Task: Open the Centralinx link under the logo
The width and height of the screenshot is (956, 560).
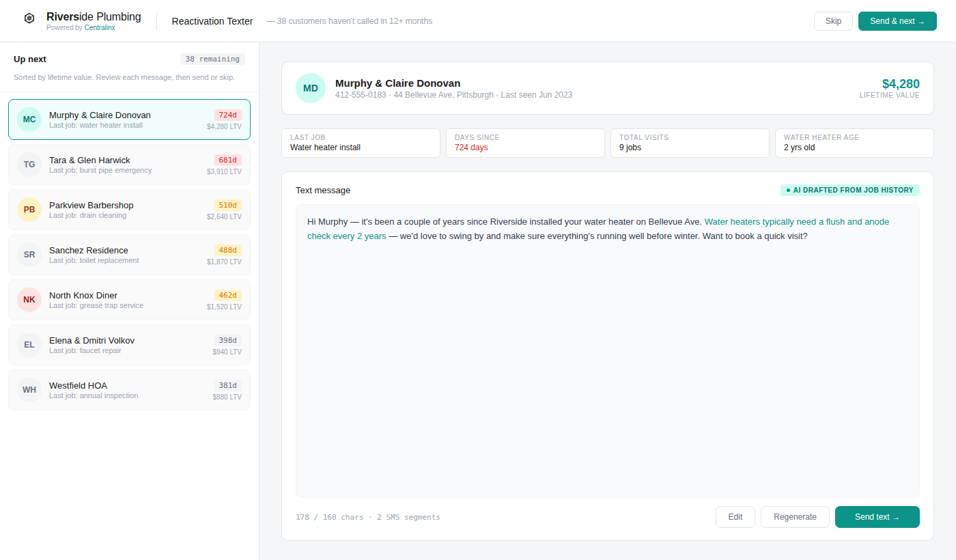Action: click(x=100, y=28)
